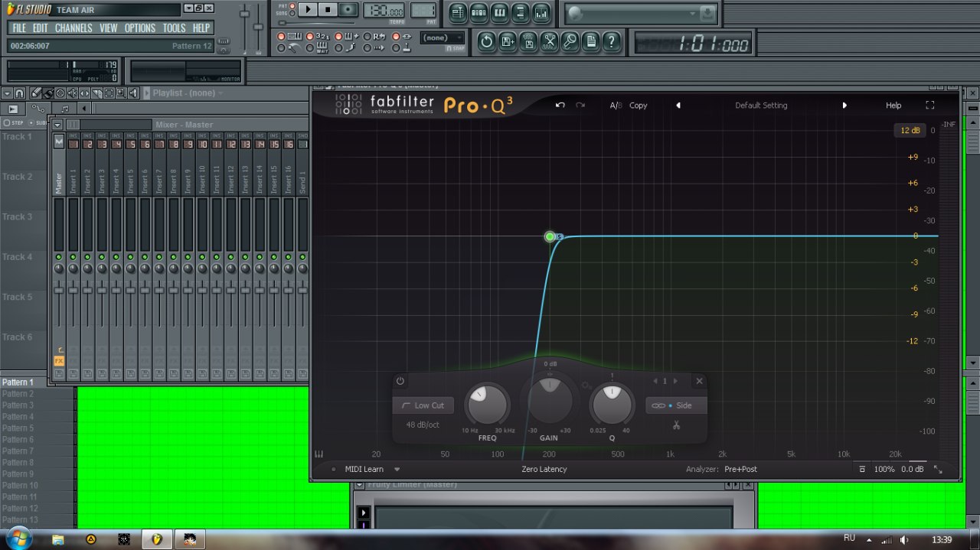Screen dimensions: 980x550
Task: Open the project info document button
Action: (x=590, y=41)
